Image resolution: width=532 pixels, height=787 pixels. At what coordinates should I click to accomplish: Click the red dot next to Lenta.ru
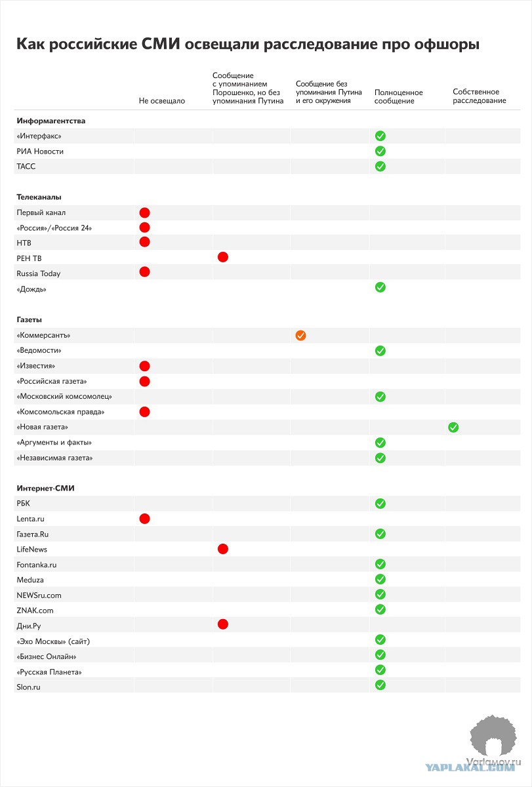[x=145, y=519]
